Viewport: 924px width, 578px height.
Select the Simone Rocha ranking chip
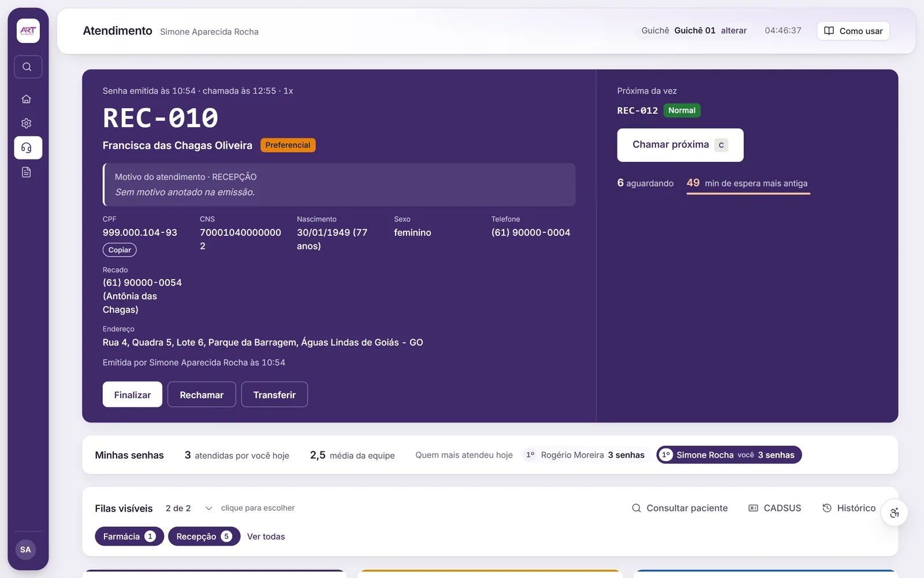point(729,455)
